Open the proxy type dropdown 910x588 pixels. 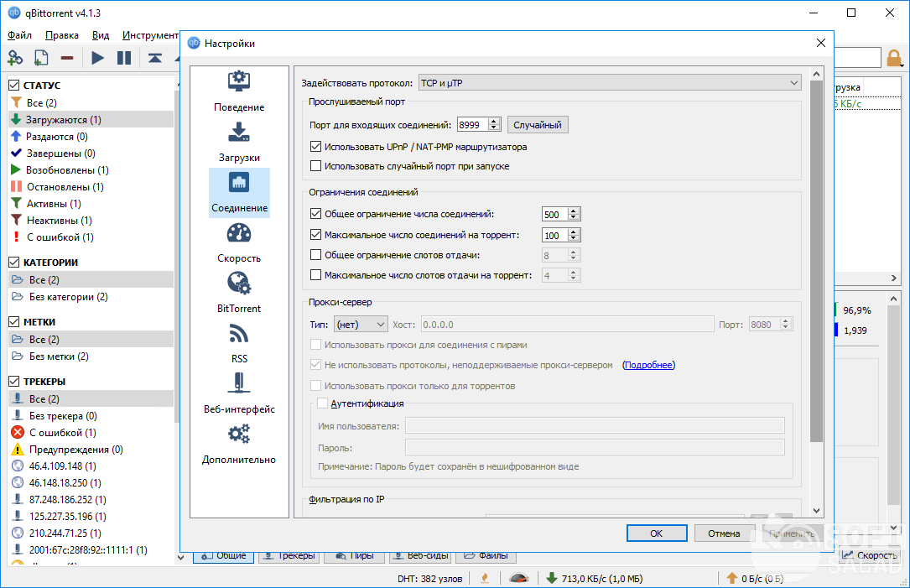(x=360, y=324)
